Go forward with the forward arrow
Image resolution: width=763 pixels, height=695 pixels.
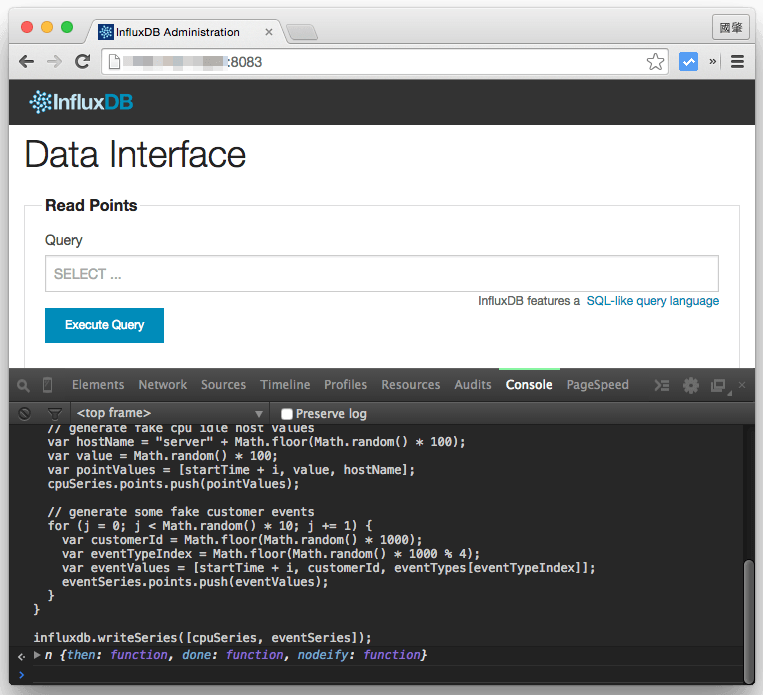(x=54, y=62)
